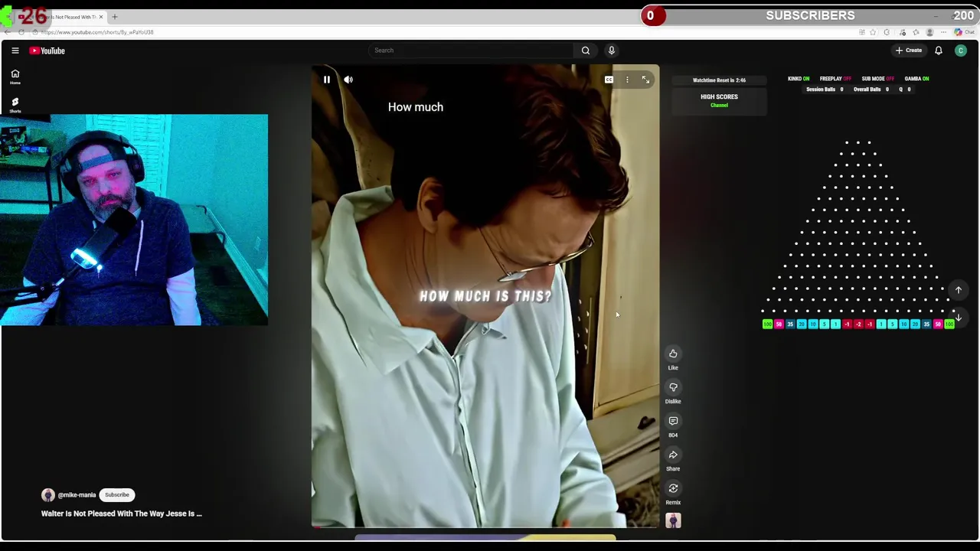
Task: Subscribe to @mike-mania
Action: (117, 495)
